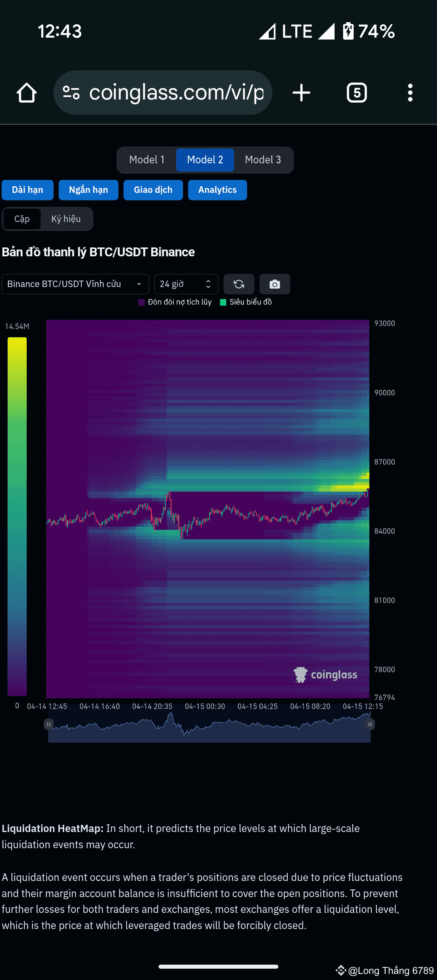The width and height of the screenshot is (437, 980).
Task: Tap the browser home icon
Action: (27, 93)
